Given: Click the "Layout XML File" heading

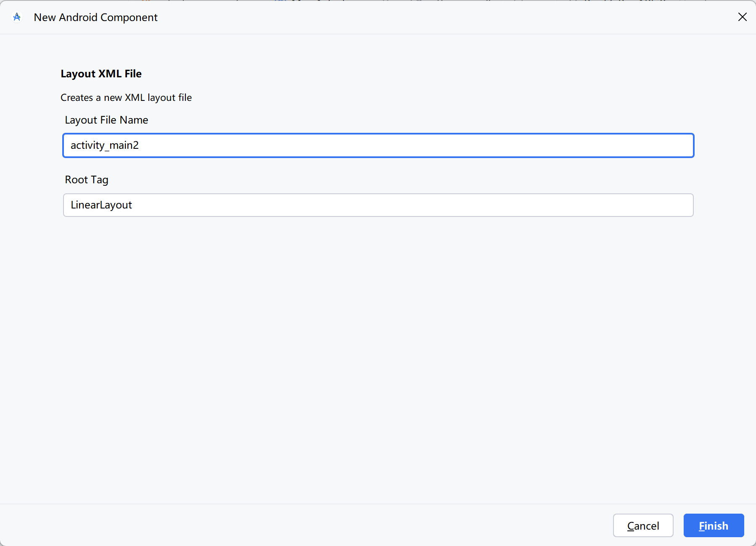Looking at the screenshot, I should tap(101, 74).
